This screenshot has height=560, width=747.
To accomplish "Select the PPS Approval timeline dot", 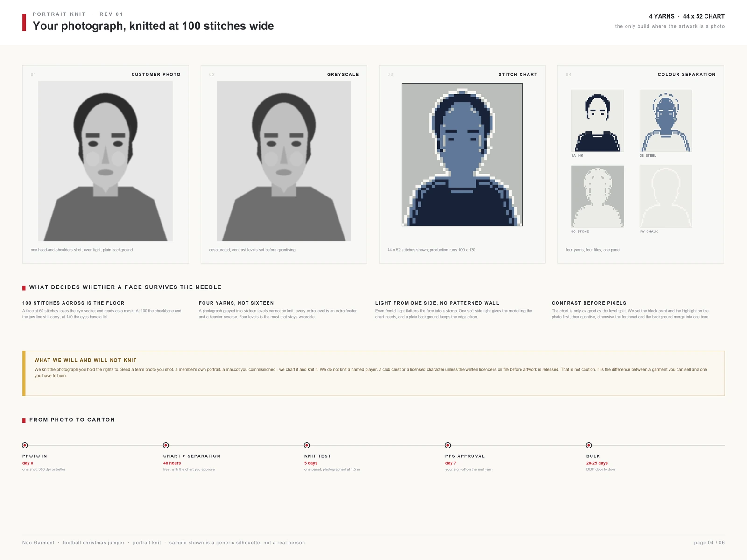I will [x=448, y=445].
